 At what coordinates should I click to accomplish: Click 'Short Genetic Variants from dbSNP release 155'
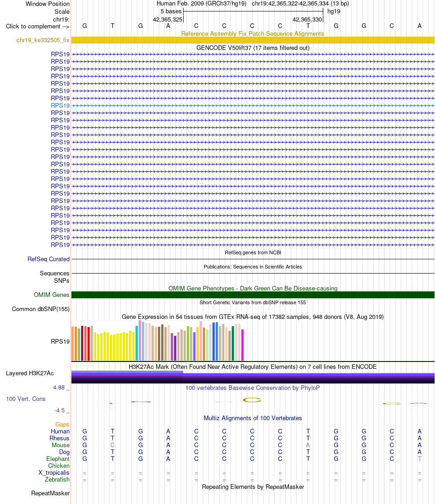(253, 302)
